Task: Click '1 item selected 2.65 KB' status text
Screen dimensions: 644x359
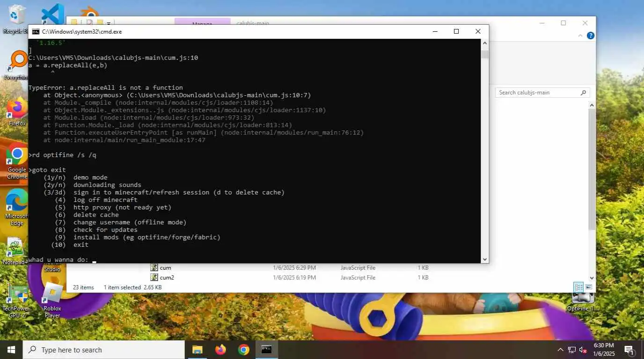Action: pyautogui.click(x=132, y=287)
